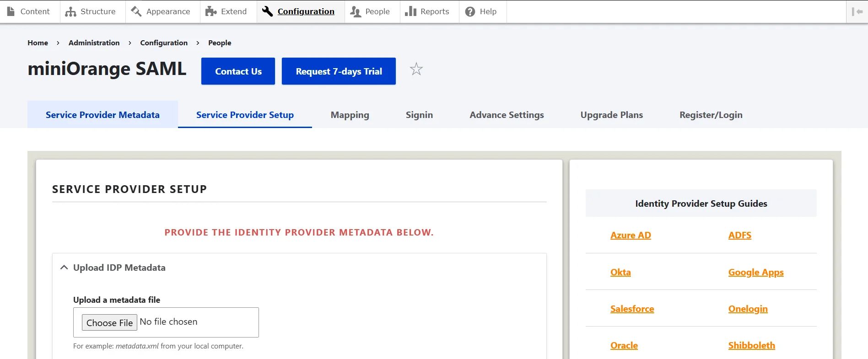The height and width of the screenshot is (359, 868).
Task: Click the People users icon
Action: (356, 11)
